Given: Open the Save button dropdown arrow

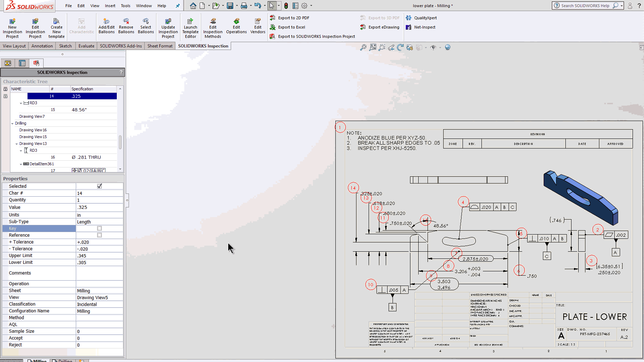Looking at the screenshot, I should point(236,6).
